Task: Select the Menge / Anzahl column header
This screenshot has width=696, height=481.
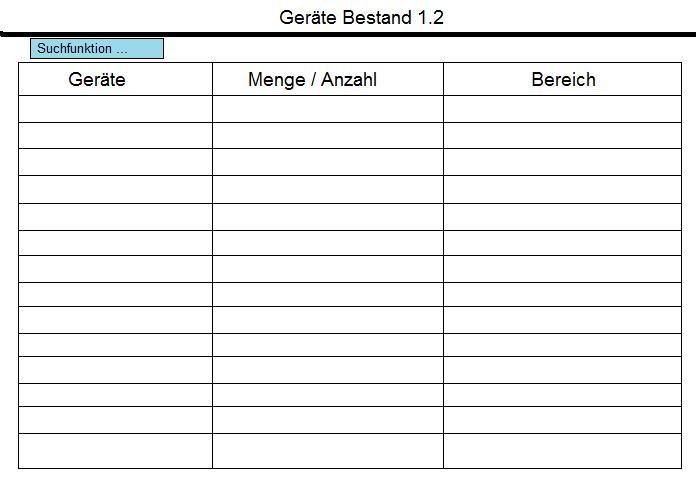Action: click(x=328, y=79)
